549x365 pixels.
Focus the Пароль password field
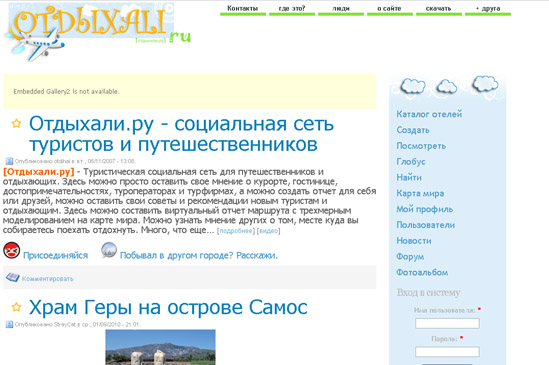pyautogui.click(x=447, y=352)
